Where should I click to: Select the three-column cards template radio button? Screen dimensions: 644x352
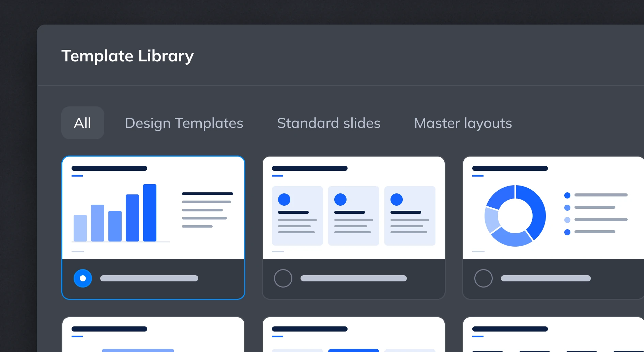coord(283,278)
